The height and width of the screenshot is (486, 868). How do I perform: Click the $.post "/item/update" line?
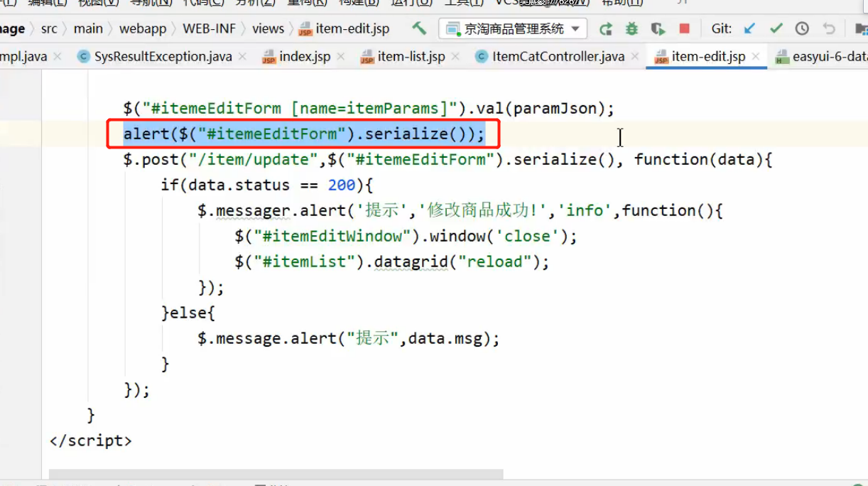click(447, 159)
